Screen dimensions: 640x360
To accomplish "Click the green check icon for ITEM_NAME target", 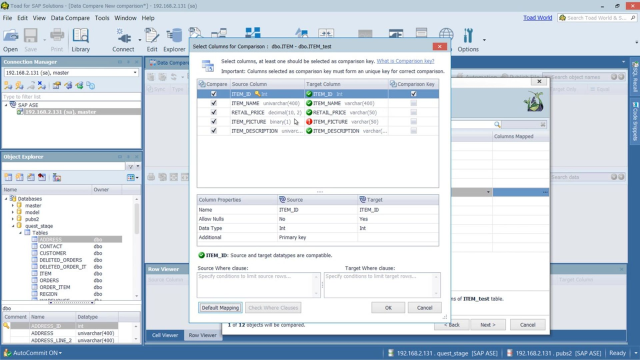I will click(x=309, y=103).
